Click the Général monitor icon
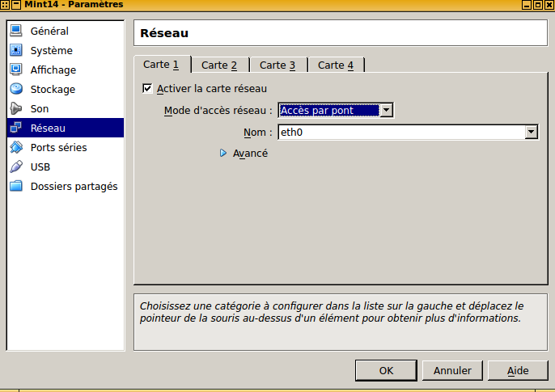555x392 pixels. 16,31
